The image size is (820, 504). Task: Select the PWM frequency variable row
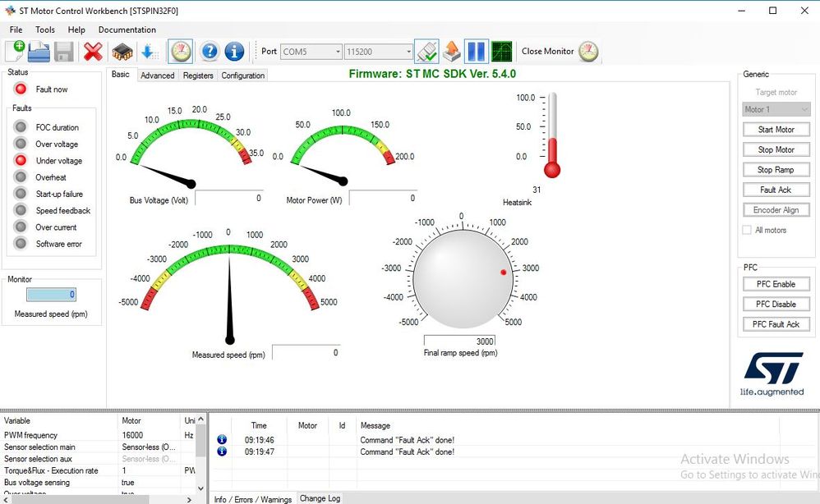tap(97, 435)
